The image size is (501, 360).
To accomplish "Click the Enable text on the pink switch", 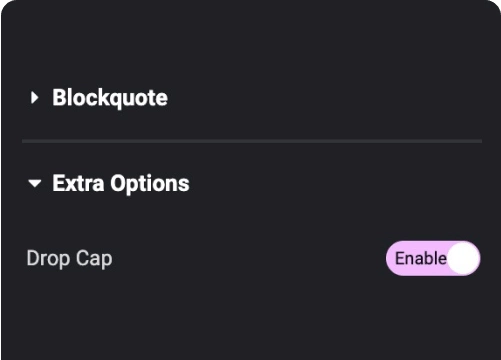I will [x=421, y=258].
